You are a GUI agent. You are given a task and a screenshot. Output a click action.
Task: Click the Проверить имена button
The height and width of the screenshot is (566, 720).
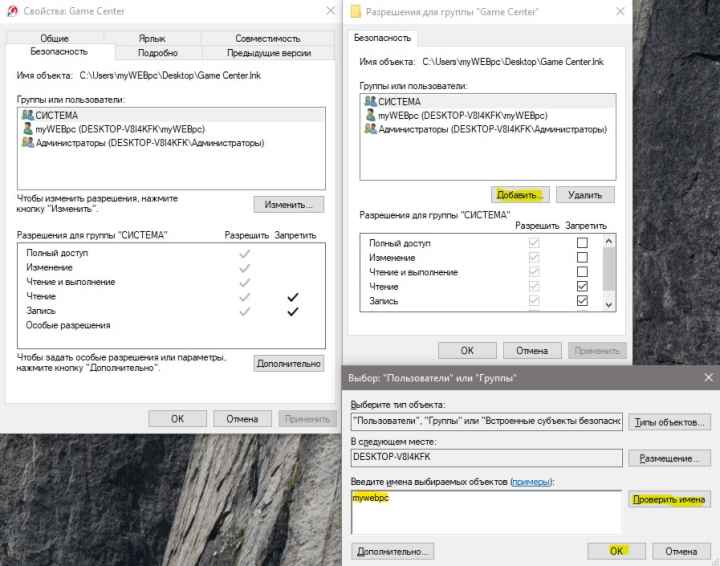(669, 500)
